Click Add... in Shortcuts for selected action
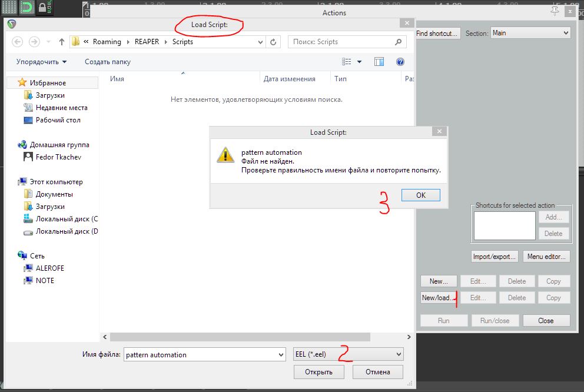 553,217
